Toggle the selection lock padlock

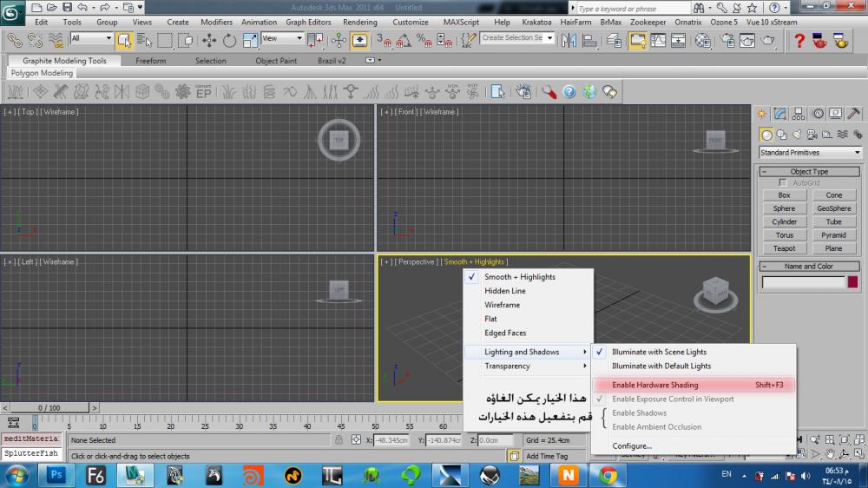click(x=339, y=440)
